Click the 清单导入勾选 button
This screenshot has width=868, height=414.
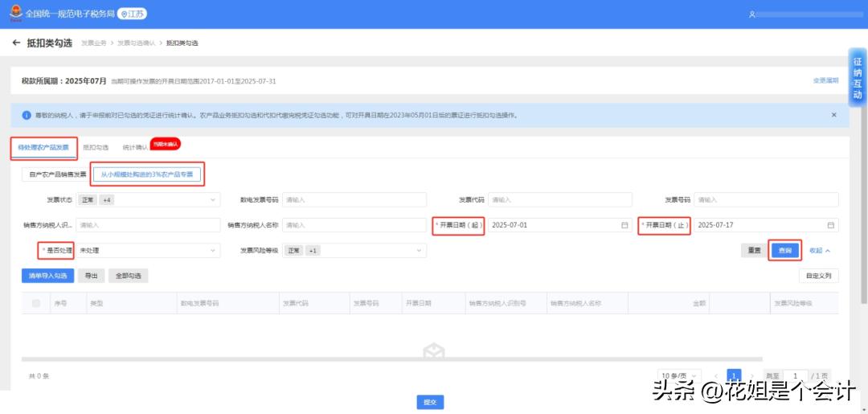point(47,276)
